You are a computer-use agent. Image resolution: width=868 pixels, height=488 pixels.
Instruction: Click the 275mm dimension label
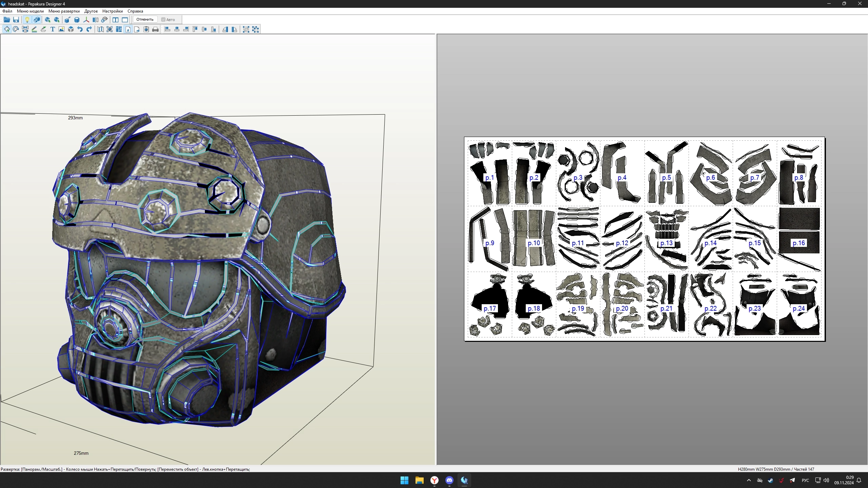[x=81, y=453]
